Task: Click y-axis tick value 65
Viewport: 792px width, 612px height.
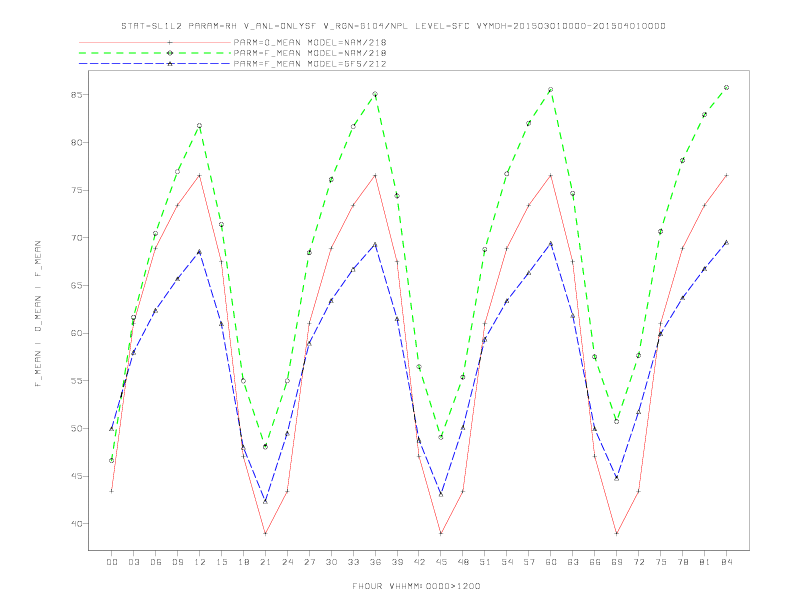Action: click(x=77, y=285)
